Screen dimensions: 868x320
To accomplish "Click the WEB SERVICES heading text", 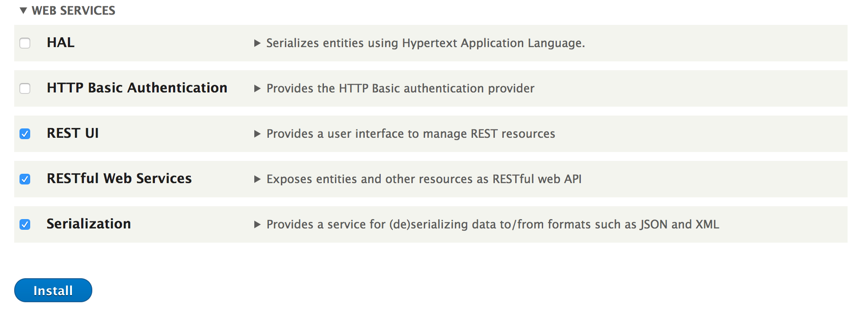I will 73,11.
